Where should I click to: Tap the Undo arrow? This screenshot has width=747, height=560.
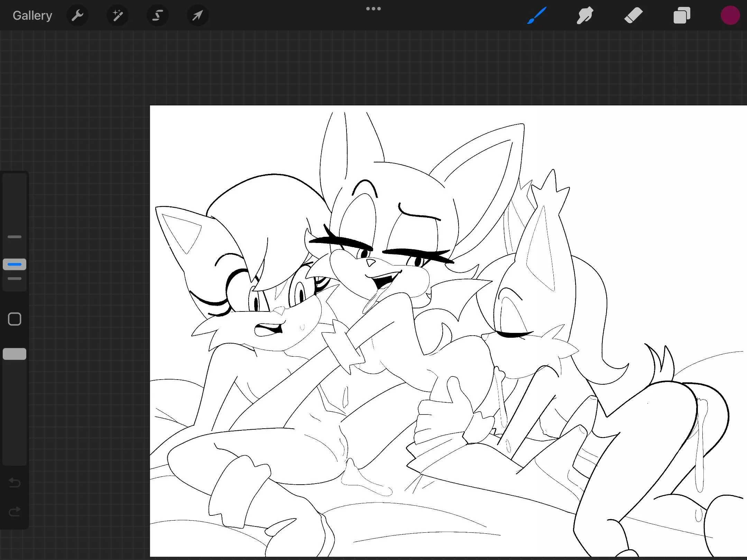(x=15, y=483)
